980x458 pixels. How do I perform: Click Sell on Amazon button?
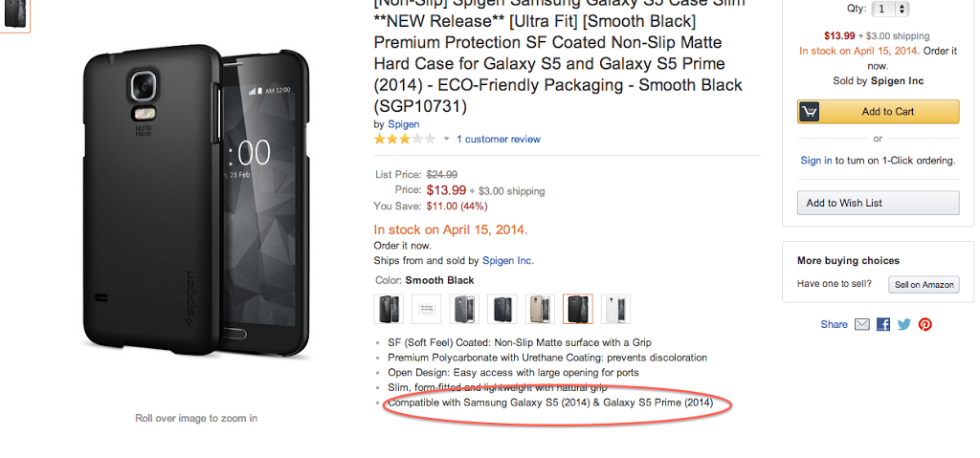coord(924,284)
